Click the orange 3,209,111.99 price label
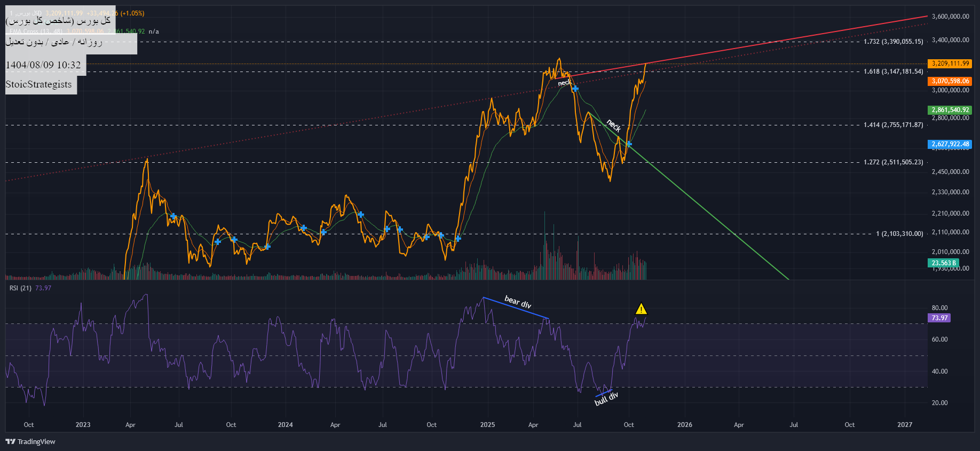Image resolution: width=980 pixels, height=451 pixels. point(950,64)
